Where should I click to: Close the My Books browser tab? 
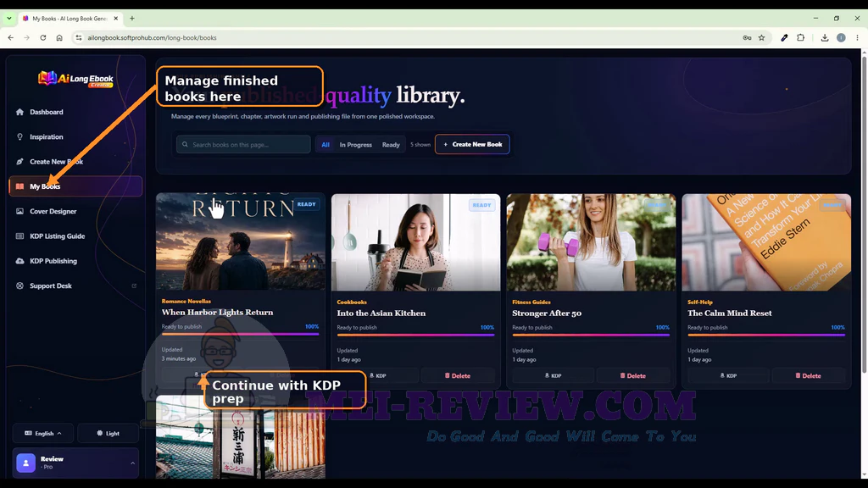(115, 19)
